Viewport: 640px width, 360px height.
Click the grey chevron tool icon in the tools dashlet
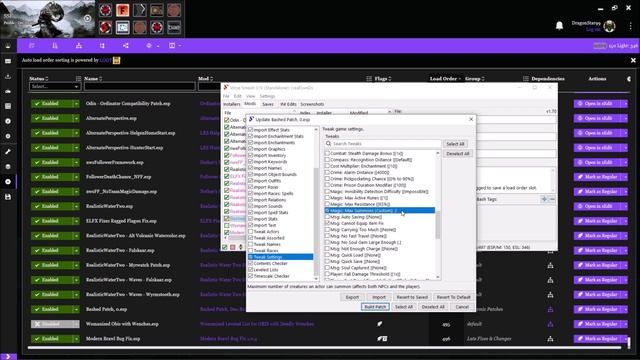[x=140, y=10]
